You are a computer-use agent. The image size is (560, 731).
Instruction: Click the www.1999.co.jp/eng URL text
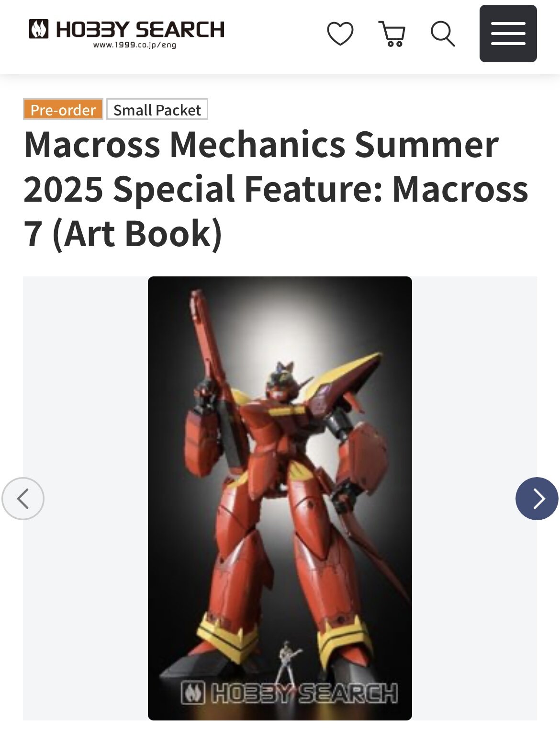(134, 46)
